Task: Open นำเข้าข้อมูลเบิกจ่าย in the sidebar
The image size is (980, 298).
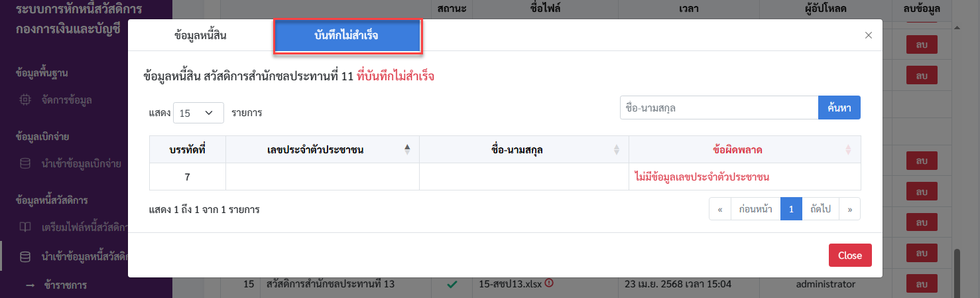Action: pos(81,163)
